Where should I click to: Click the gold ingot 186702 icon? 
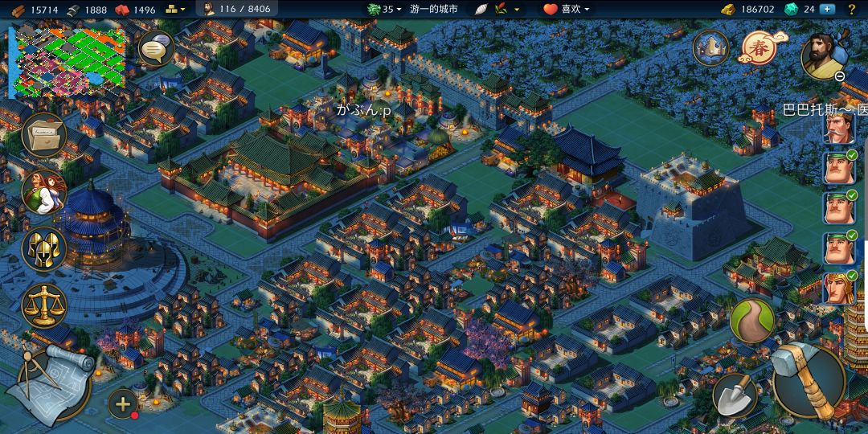(x=728, y=10)
